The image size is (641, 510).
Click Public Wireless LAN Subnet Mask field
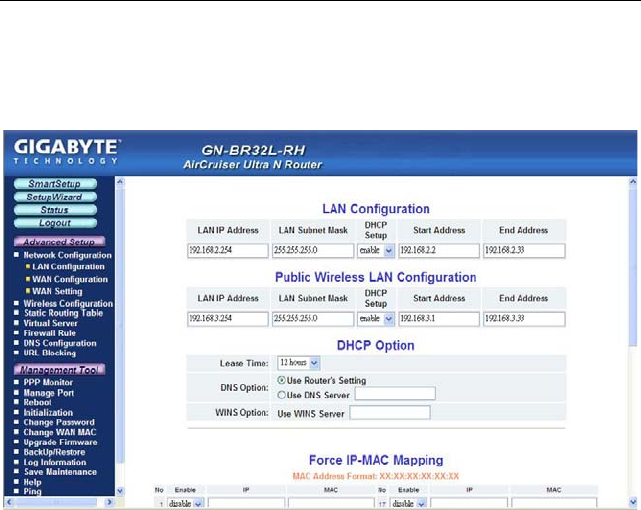(313, 319)
